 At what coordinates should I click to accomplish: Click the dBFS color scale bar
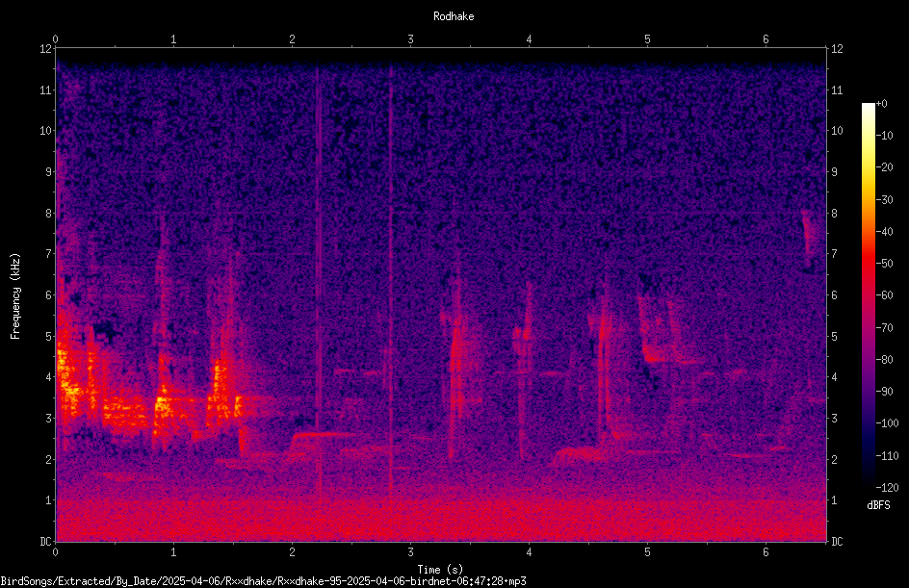(x=868, y=295)
